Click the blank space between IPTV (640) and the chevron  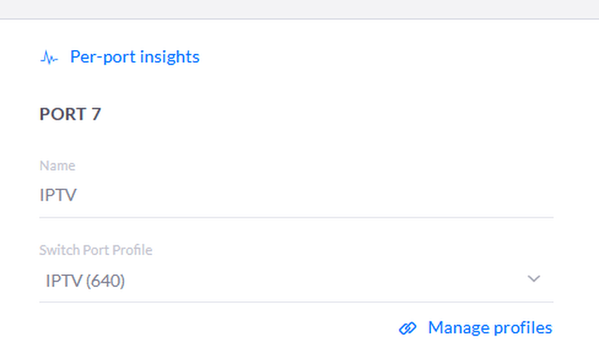click(326, 280)
